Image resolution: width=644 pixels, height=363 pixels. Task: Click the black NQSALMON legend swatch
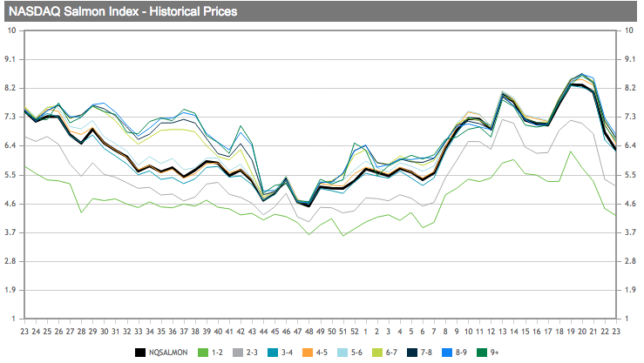coord(140,353)
